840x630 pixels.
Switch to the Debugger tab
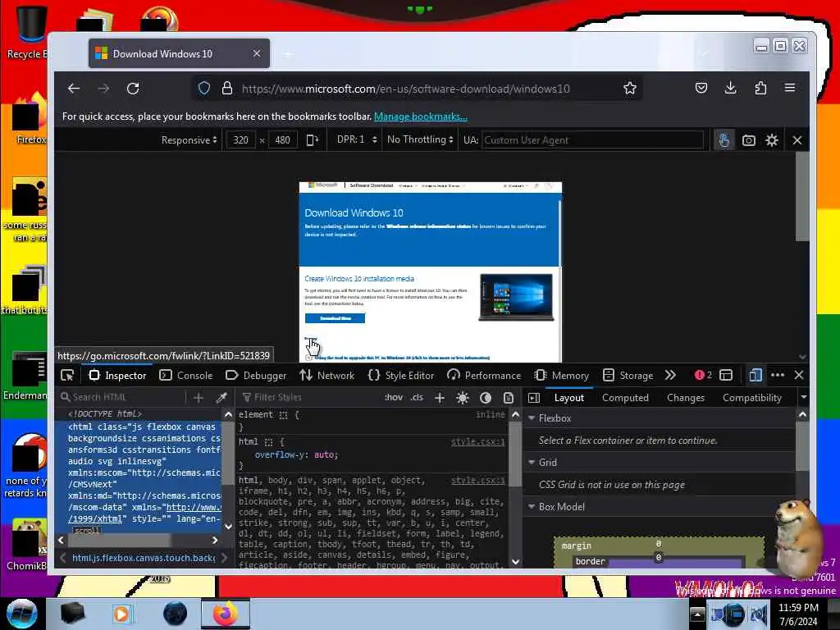pyautogui.click(x=256, y=376)
